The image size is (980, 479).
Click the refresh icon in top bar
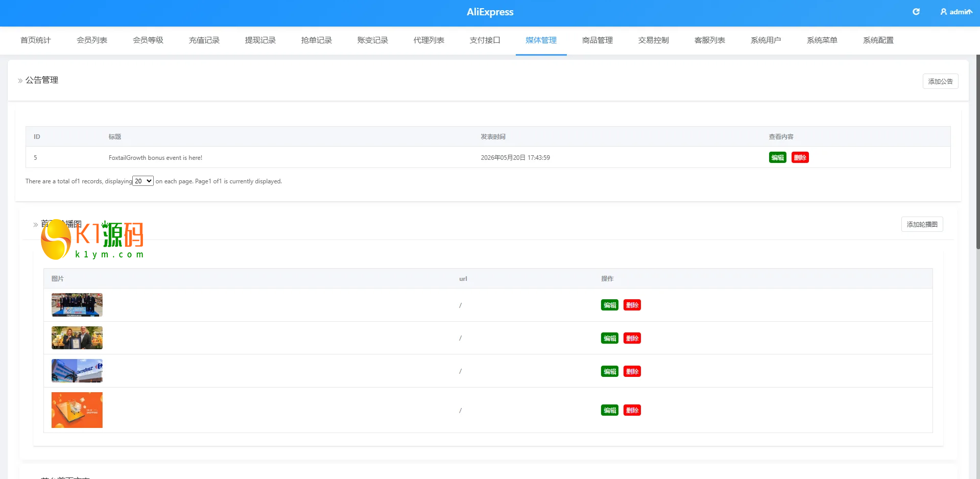[x=916, y=12]
